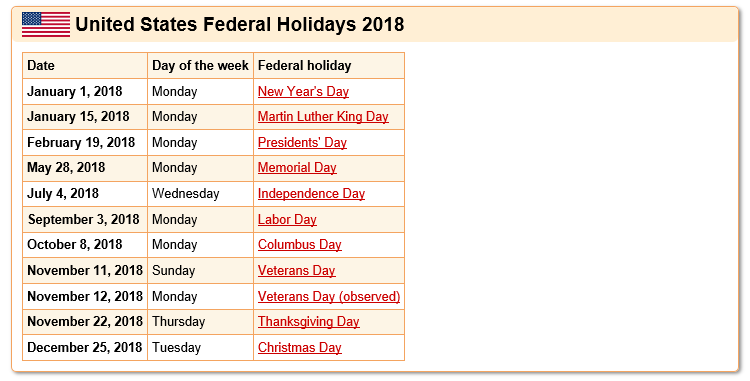
Task: Open the Christmas Day link
Action: (x=299, y=348)
